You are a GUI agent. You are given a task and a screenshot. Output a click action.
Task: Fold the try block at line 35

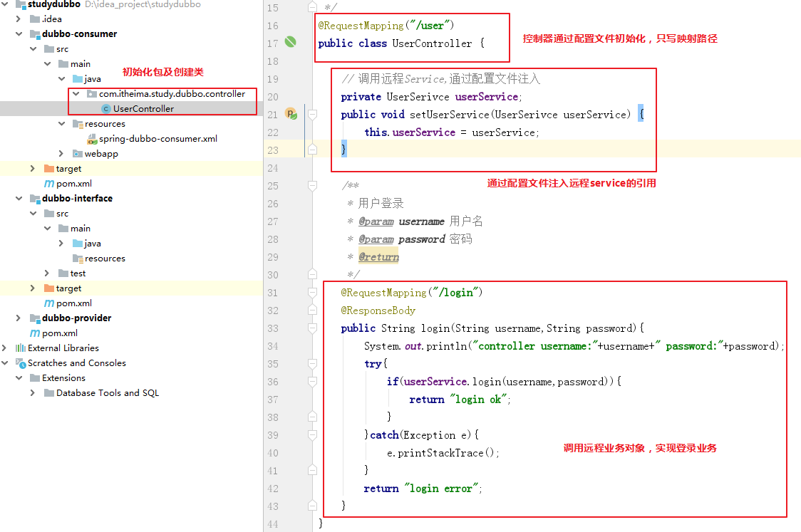click(313, 363)
